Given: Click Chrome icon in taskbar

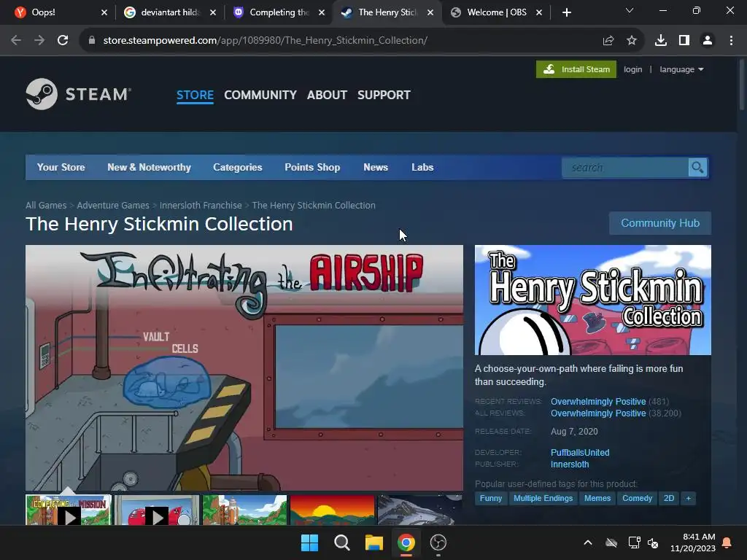Looking at the screenshot, I should (406, 542).
